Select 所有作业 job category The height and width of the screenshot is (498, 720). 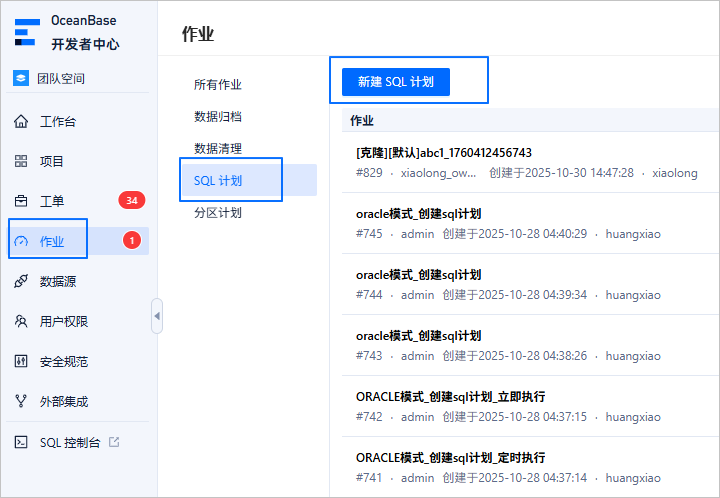pyautogui.click(x=218, y=84)
